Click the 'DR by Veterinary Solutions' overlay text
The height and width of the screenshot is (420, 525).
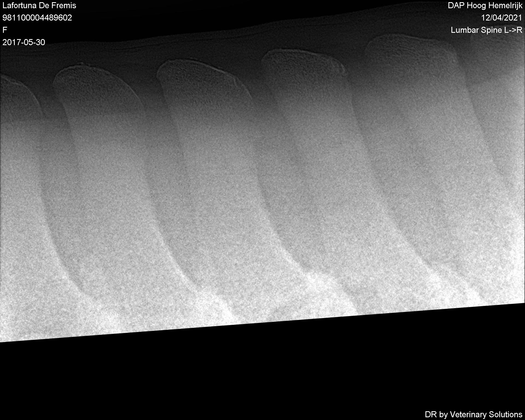point(474,414)
